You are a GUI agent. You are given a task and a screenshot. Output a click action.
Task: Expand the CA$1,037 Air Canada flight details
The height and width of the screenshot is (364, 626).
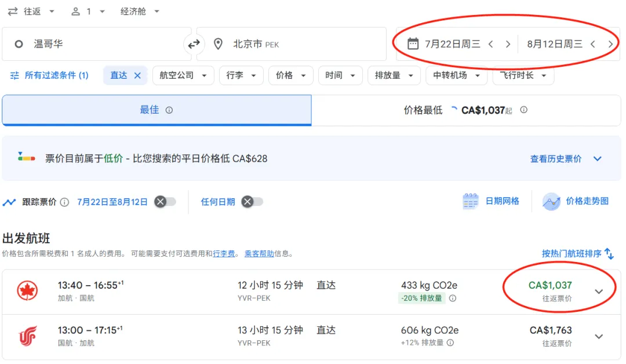[599, 292]
